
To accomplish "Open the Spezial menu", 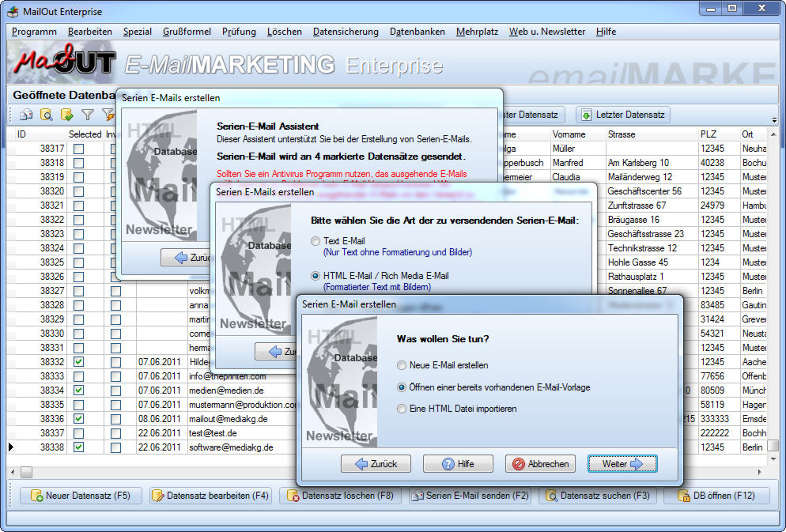I will 138,32.
